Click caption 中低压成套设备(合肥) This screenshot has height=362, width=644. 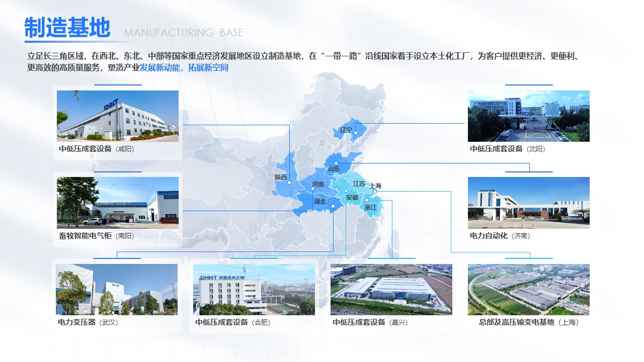click(233, 322)
